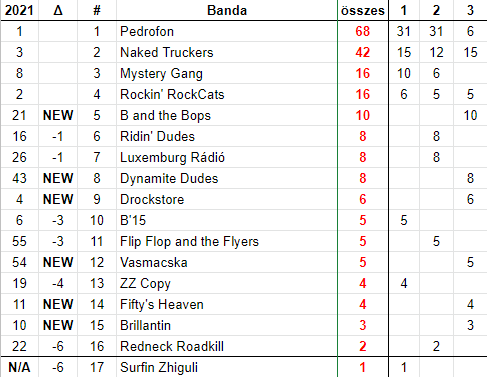Select the Vasmacska cell
Viewport: 487px width, 377px height.
coord(227,262)
